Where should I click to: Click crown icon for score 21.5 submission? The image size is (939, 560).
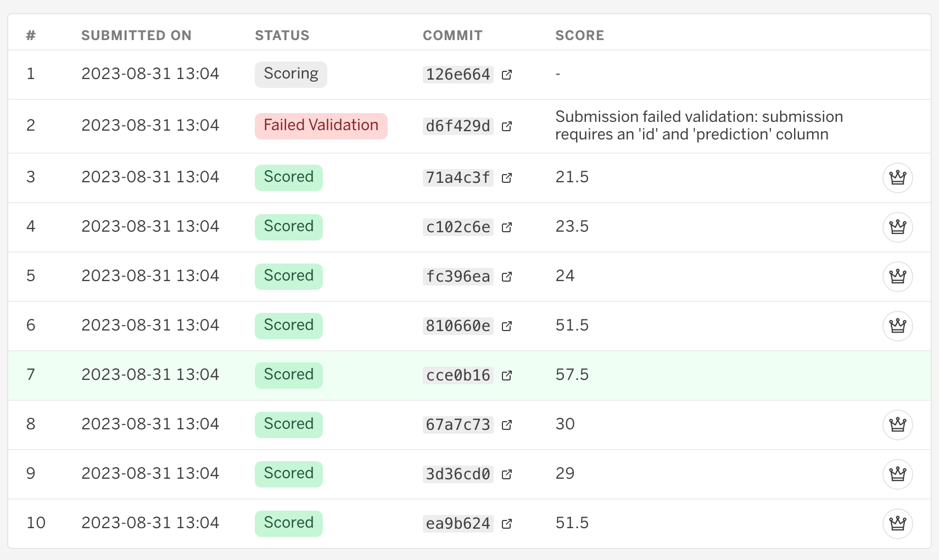click(x=897, y=178)
